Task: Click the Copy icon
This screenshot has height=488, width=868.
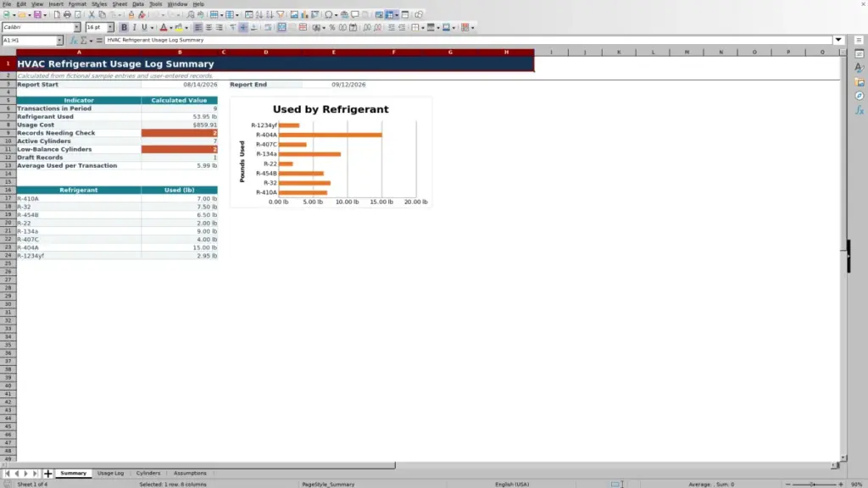Action: click(x=102, y=14)
